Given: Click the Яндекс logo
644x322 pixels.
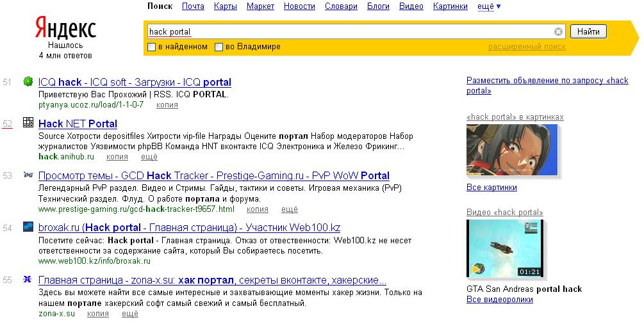Looking at the screenshot, I should tap(65, 28).
